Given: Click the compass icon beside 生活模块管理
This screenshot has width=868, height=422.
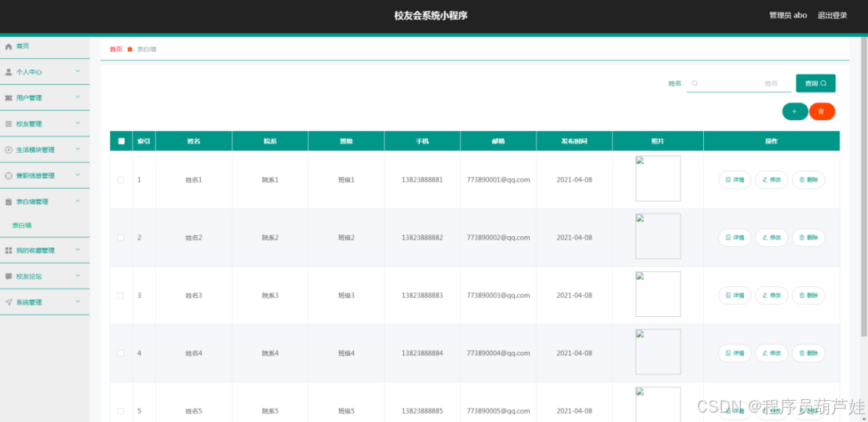Looking at the screenshot, I should pos(9,150).
